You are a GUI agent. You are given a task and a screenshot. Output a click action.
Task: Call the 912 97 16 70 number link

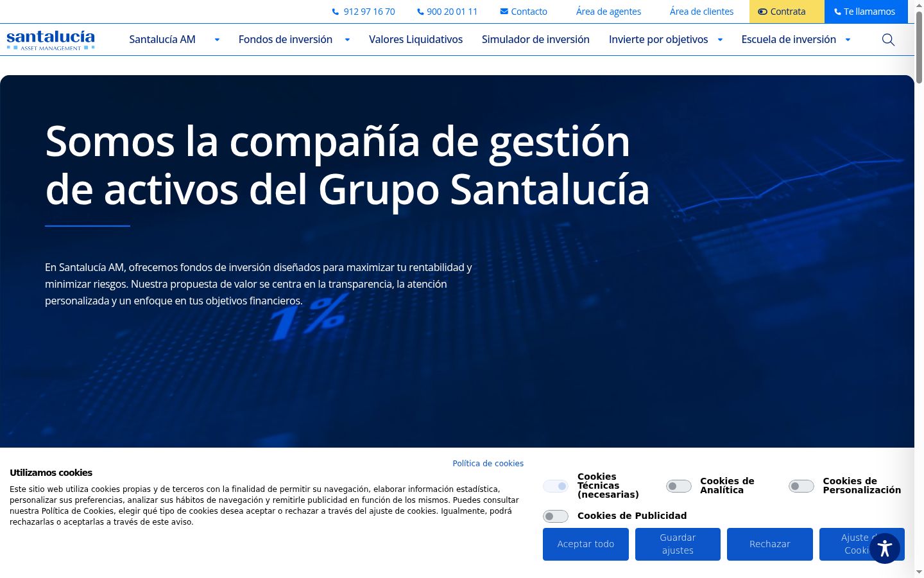pos(369,12)
